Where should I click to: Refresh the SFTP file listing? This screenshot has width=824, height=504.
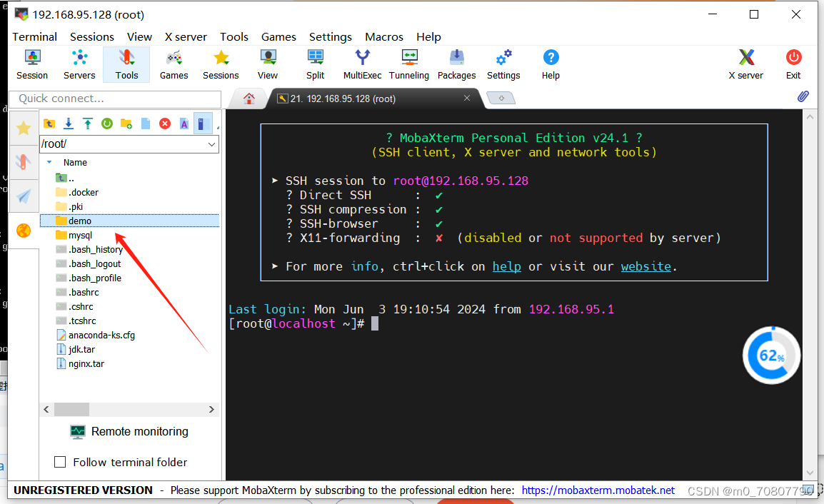click(x=106, y=123)
